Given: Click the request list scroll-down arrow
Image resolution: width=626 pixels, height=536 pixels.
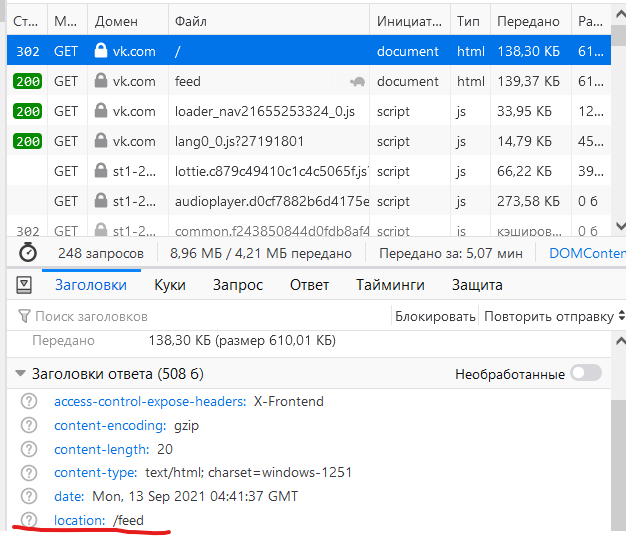Looking at the screenshot, I should coord(618,226).
